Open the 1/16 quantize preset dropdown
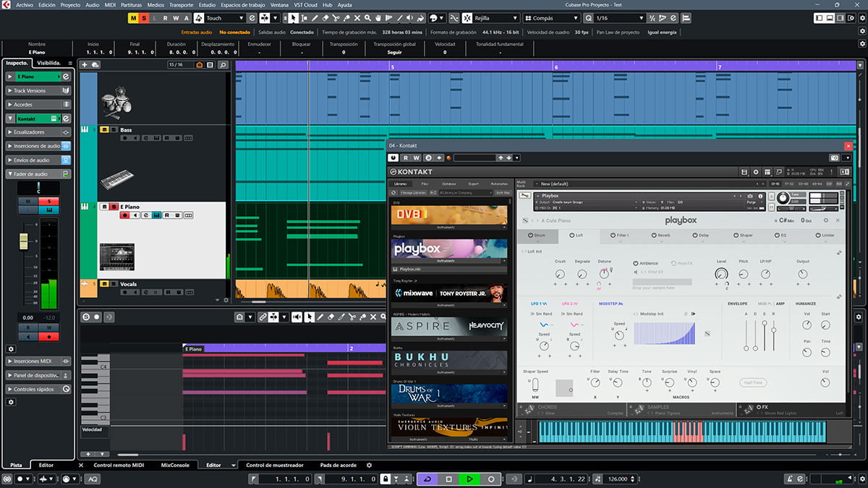 click(x=620, y=17)
